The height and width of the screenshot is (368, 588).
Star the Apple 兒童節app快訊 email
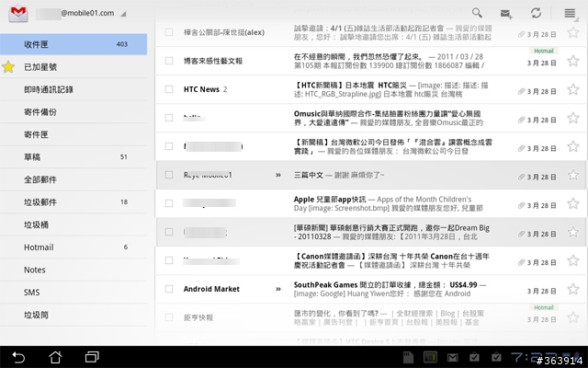coord(573,203)
